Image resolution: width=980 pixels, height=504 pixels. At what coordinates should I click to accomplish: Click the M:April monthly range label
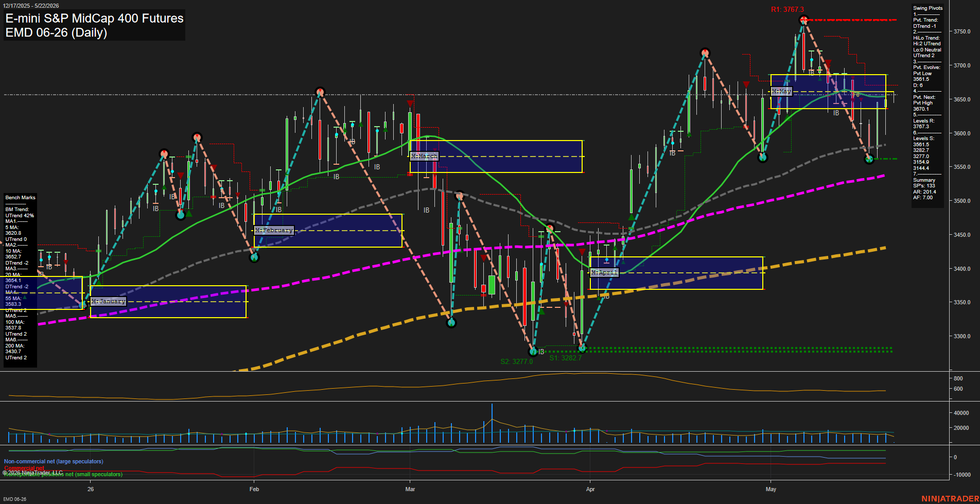click(x=604, y=272)
